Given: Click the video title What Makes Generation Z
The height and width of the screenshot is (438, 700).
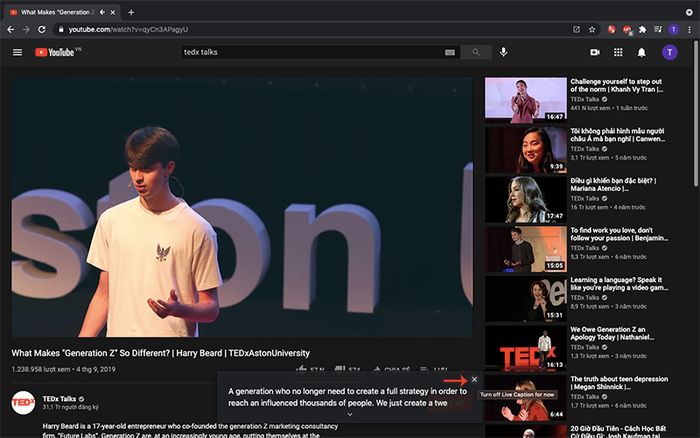Looking at the screenshot, I should point(160,353).
